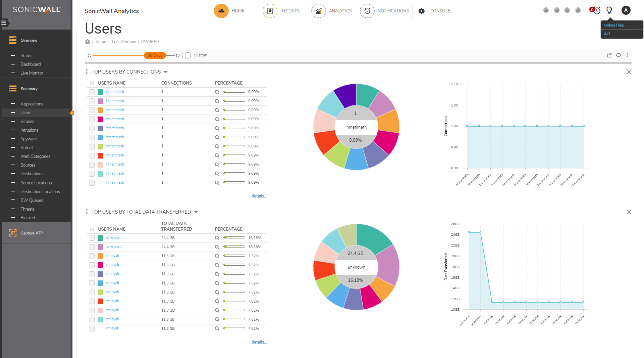Viewport: 644px width, 358px height.
Task: Open the Reports section icon
Action: coord(270,11)
